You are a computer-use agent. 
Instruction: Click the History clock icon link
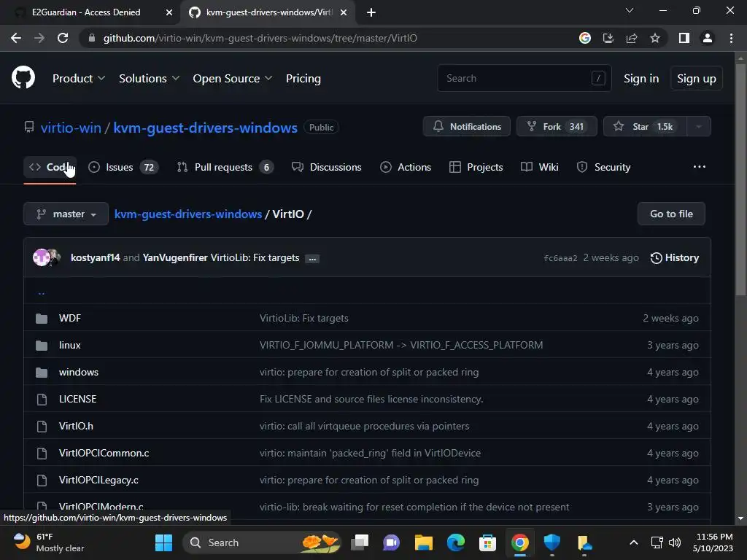(x=675, y=257)
